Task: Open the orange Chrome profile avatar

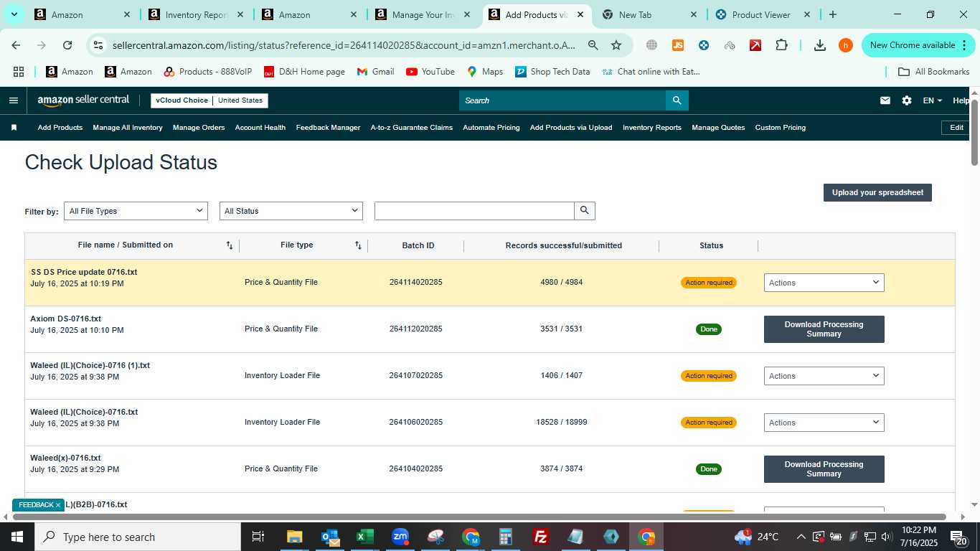Action: (846, 45)
